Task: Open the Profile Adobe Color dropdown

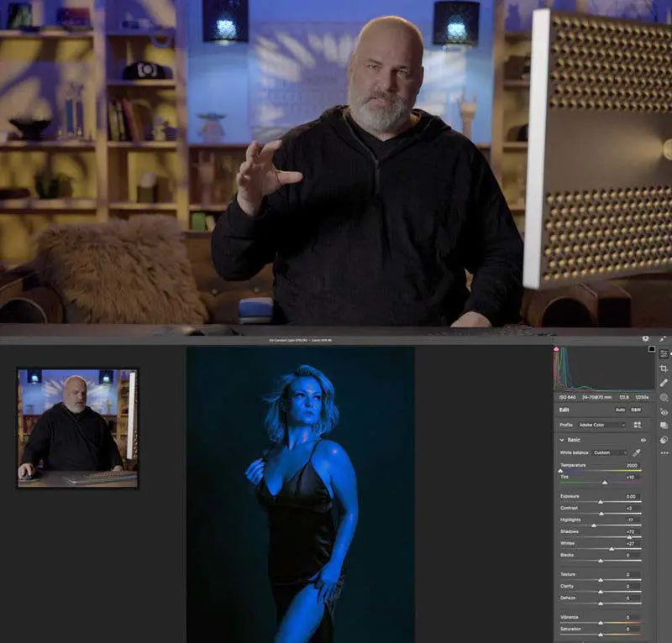Action: pos(601,426)
